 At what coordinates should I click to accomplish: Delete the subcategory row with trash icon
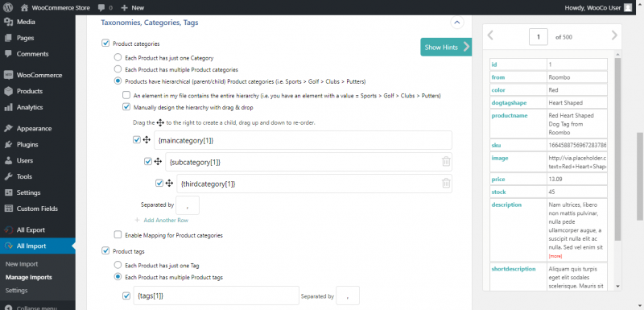point(446,162)
